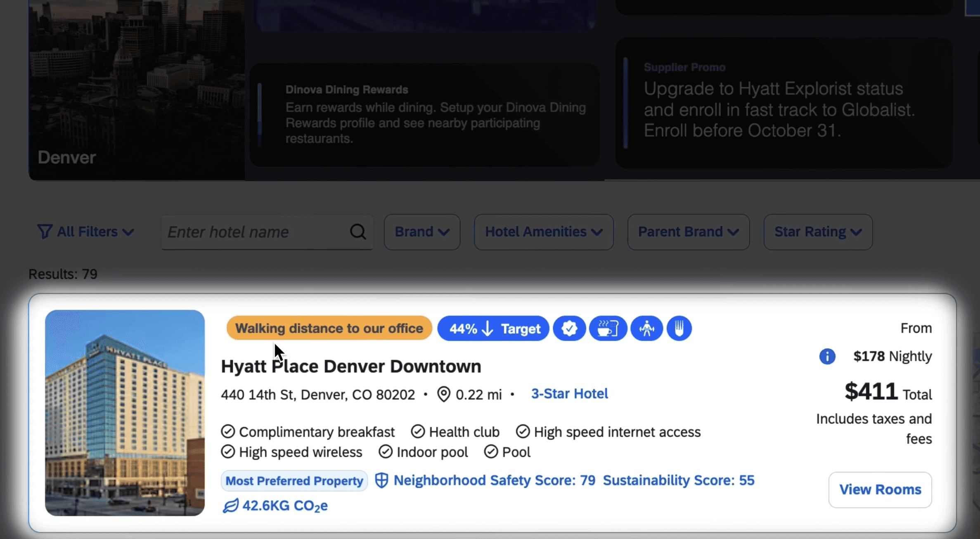980x539 pixels.
Task: Click the CO2 leaf emissions icon
Action: point(231,506)
